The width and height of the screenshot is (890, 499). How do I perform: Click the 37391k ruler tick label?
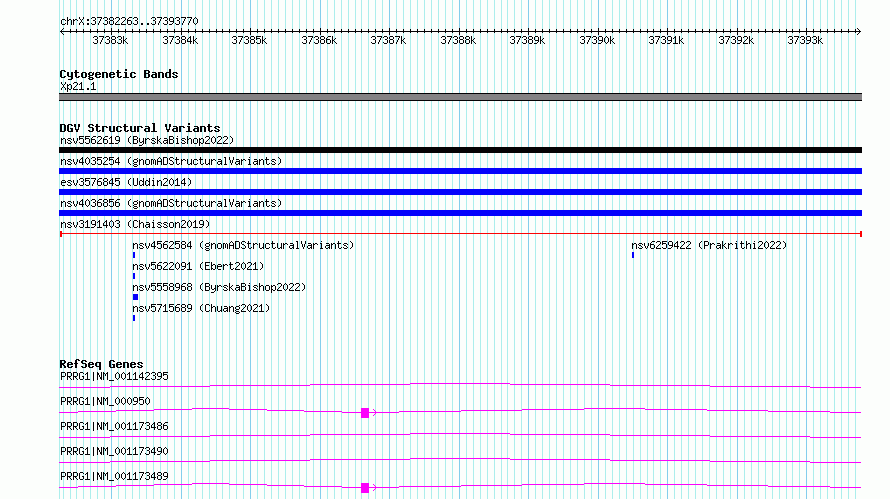click(666, 40)
